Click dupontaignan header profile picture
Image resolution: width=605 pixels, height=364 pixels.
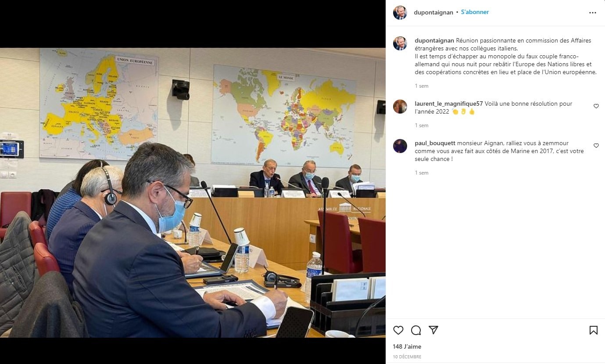(400, 13)
